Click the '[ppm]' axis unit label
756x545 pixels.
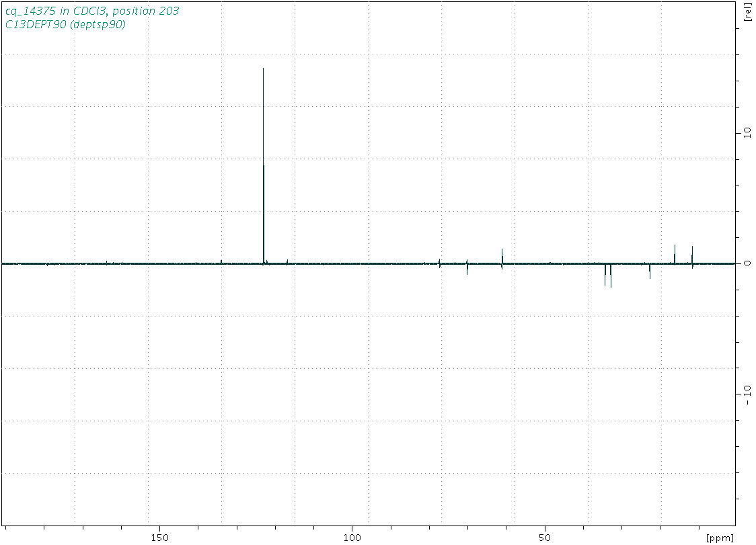click(720, 538)
